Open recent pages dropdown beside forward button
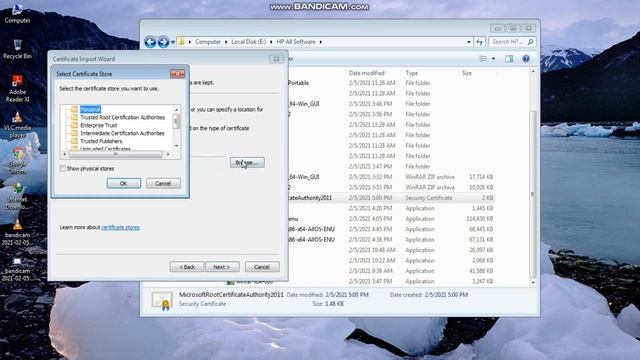Image resolution: width=640 pixels, height=360 pixels. point(173,42)
